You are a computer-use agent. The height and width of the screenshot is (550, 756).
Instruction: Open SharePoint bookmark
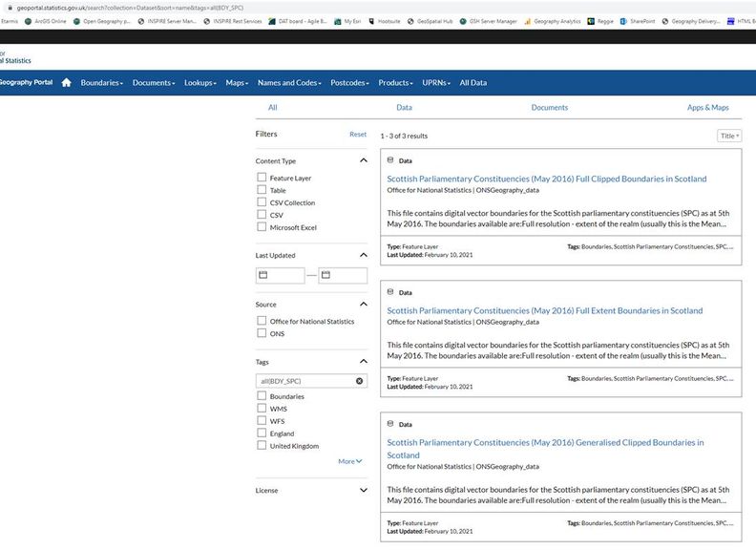pos(638,21)
